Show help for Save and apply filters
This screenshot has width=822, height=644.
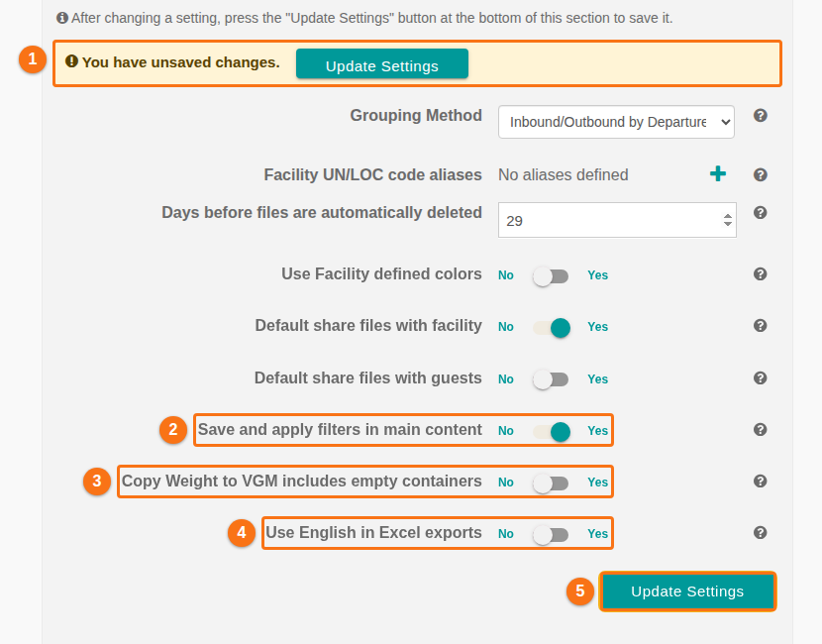coord(761,430)
